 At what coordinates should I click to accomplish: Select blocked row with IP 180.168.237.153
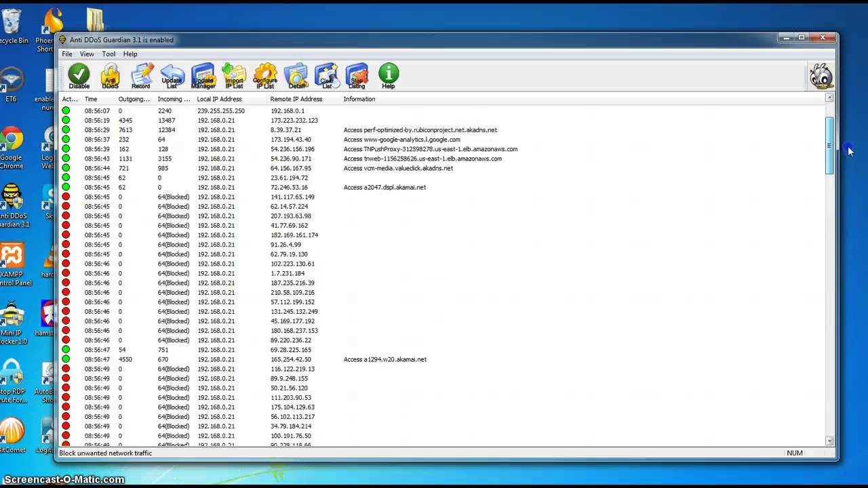443,330
